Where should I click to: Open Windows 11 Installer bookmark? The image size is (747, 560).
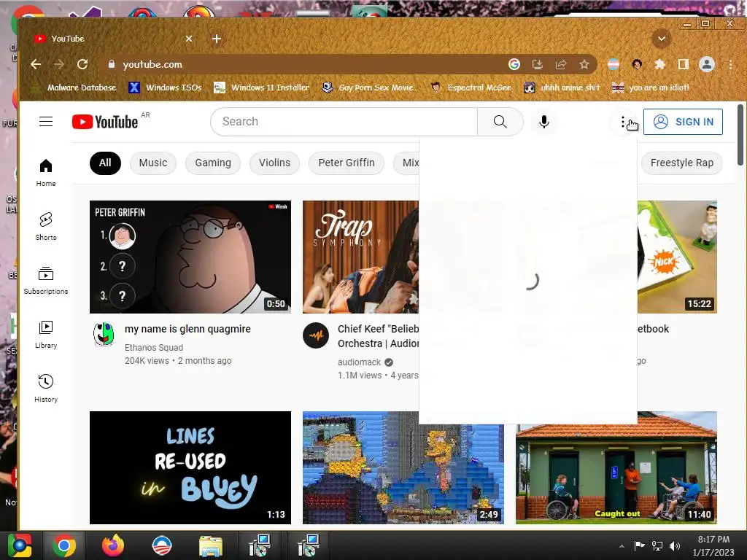pyautogui.click(x=261, y=87)
